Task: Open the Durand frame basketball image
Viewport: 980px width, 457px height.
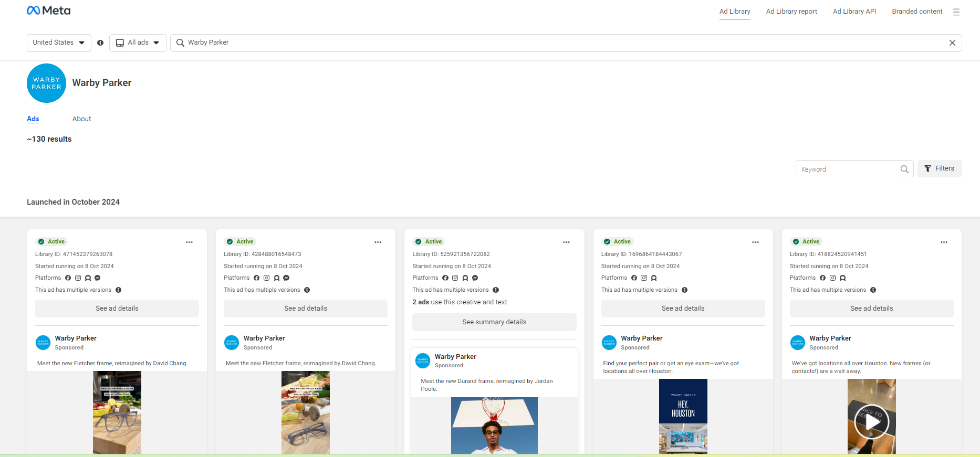Action: (494, 426)
